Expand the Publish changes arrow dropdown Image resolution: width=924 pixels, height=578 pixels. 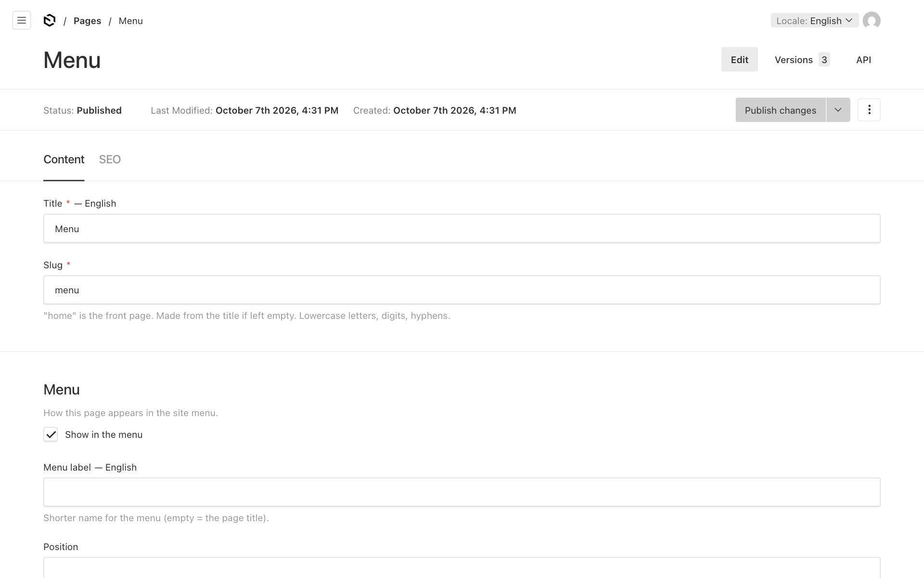[838, 110]
